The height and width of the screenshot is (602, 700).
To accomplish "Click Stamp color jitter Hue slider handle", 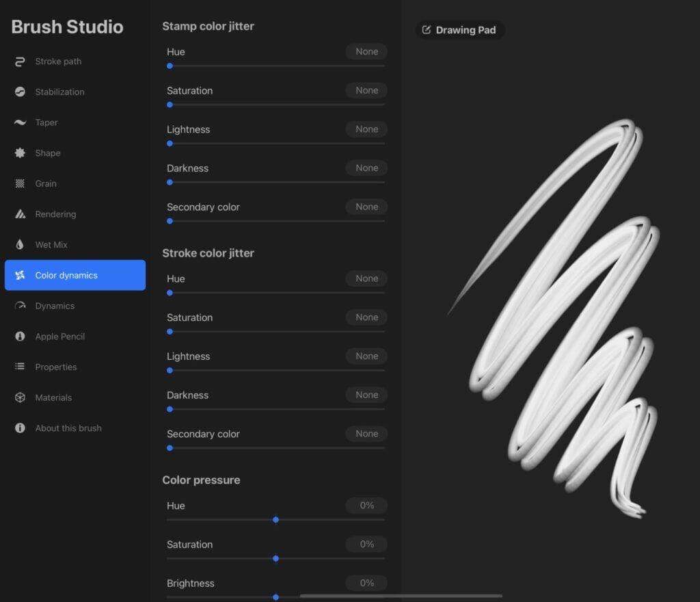I will click(170, 66).
